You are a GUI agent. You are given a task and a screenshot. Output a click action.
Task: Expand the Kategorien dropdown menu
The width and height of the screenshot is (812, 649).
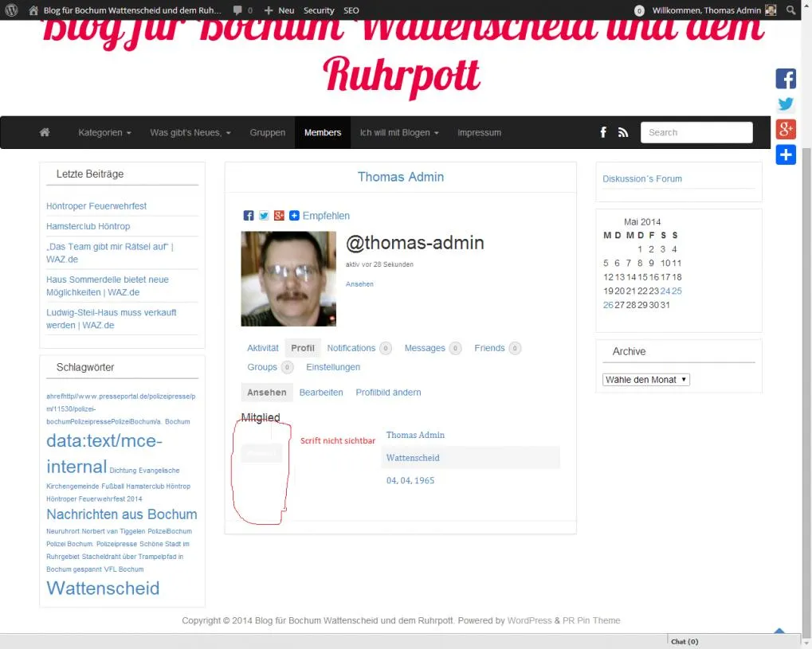(104, 132)
